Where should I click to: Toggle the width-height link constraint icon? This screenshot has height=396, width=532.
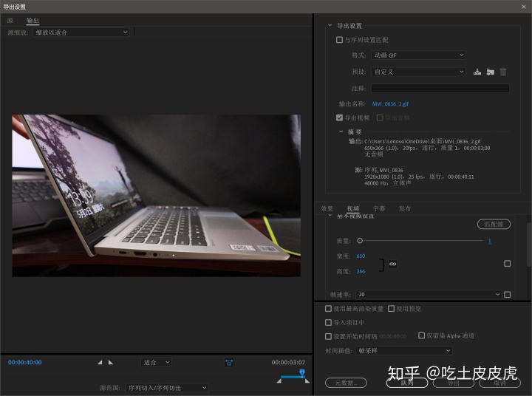pos(392,264)
